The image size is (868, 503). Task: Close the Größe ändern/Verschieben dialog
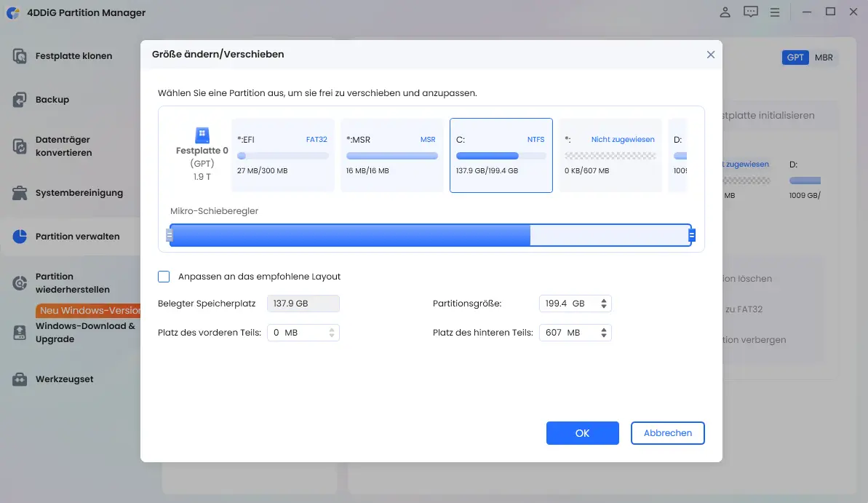(x=711, y=55)
